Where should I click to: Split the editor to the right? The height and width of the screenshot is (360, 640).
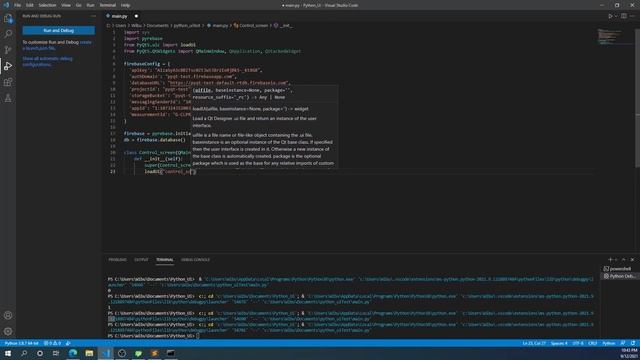[624, 16]
